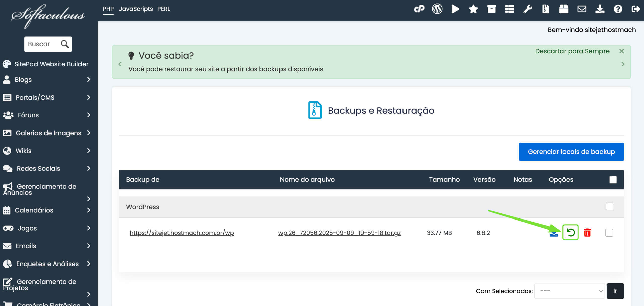The width and height of the screenshot is (644, 306).
Task: Click the Notas column header
Action: coord(523,180)
